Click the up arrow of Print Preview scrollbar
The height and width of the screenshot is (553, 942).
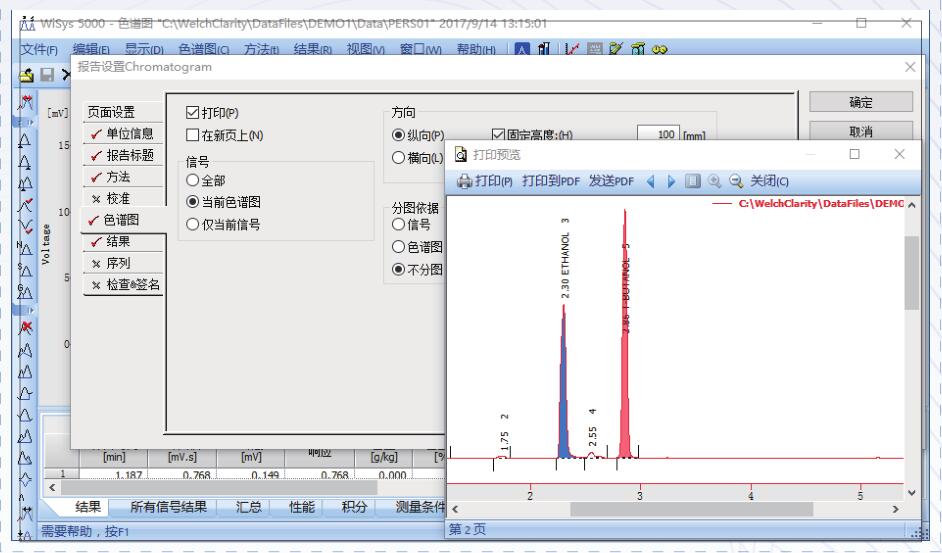[x=911, y=205]
